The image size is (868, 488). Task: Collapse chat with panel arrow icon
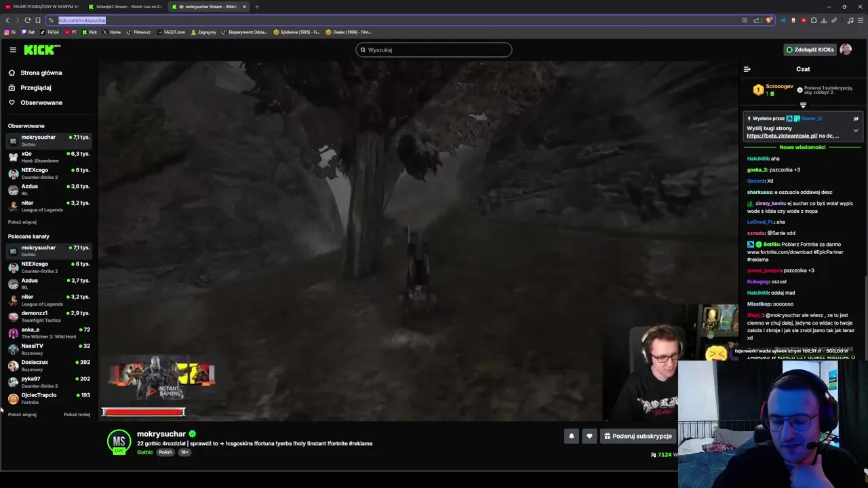(x=747, y=69)
